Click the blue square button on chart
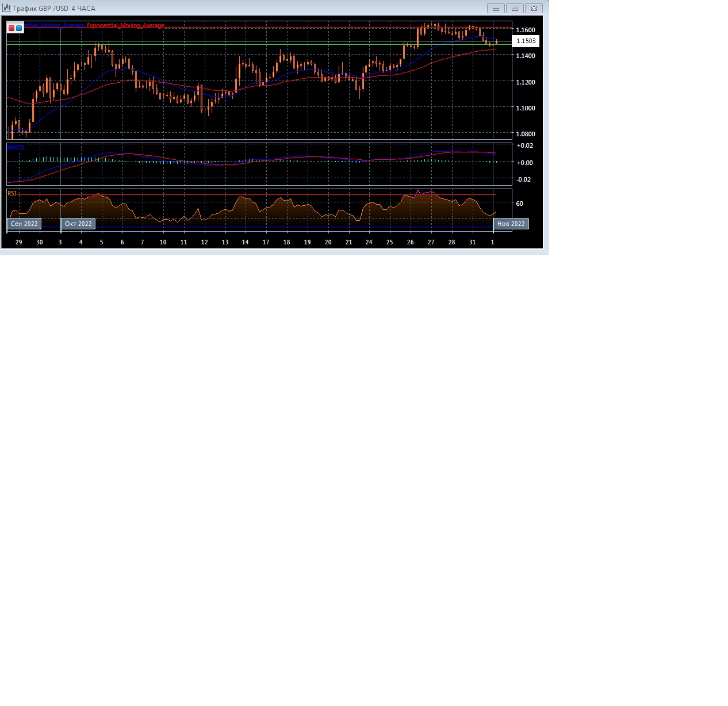Image resolution: width=728 pixels, height=706 pixels. (19, 28)
